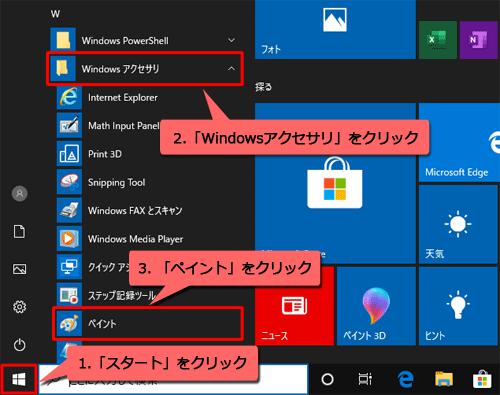Screen dimensions: 500x395
Task: Click the Windows Media Player label
Action: pyautogui.click(x=135, y=239)
